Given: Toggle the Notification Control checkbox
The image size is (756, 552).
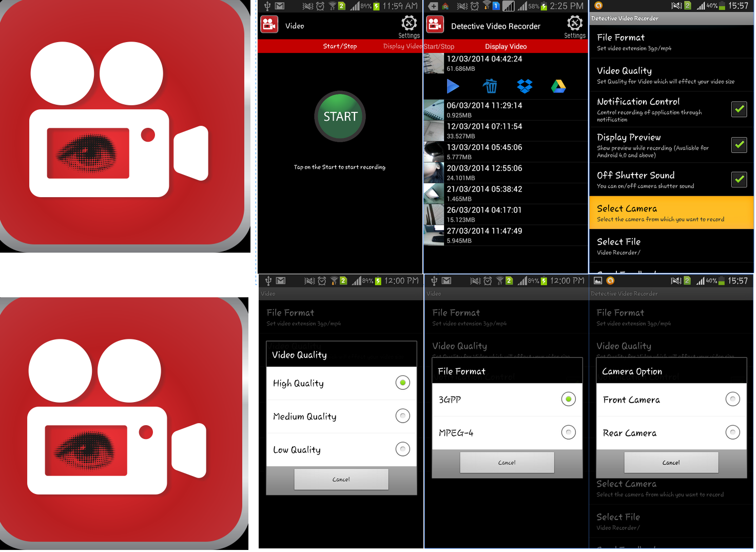Looking at the screenshot, I should pos(739,109).
